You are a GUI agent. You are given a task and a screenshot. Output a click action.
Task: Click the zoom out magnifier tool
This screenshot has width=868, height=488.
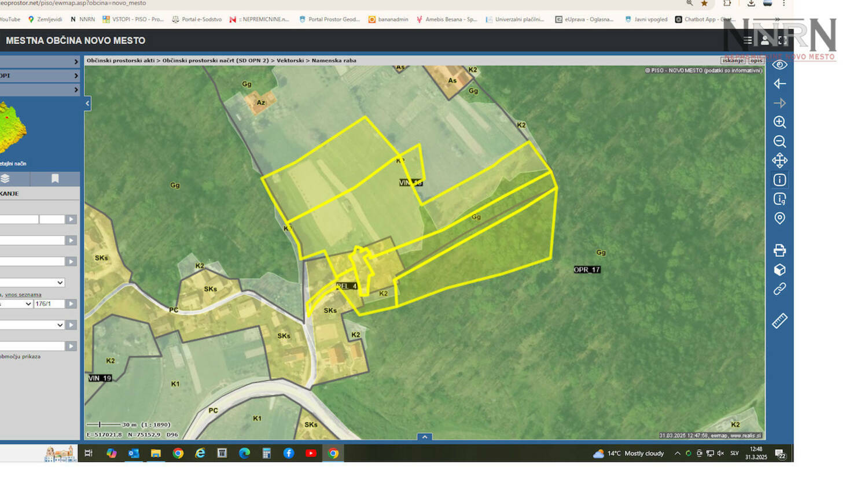click(779, 142)
